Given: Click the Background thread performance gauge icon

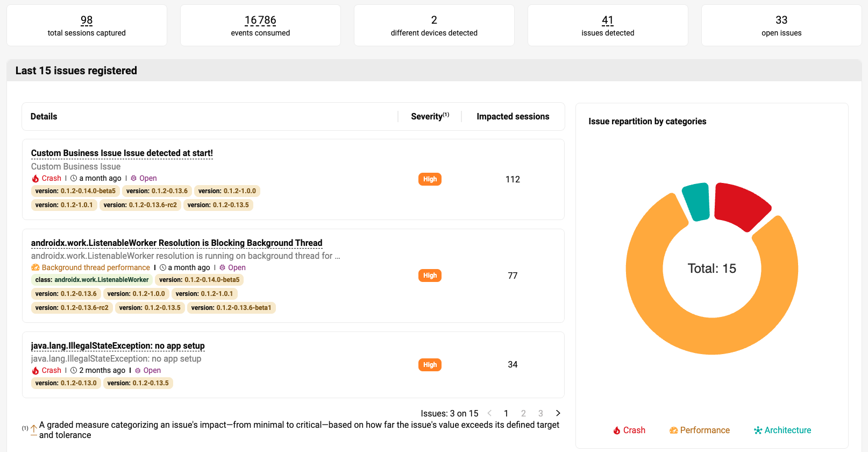Looking at the screenshot, I should pos(35,268).
